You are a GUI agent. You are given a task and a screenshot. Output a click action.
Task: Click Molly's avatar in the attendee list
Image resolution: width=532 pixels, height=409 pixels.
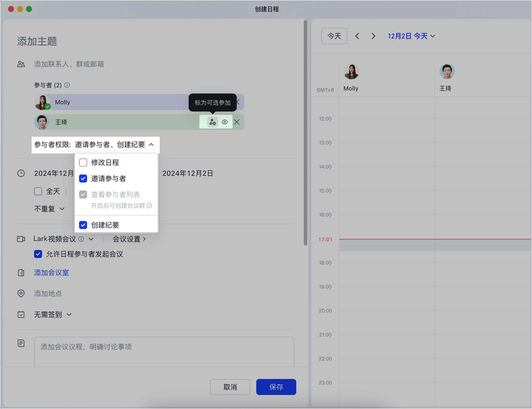click(x=42, y=102)
